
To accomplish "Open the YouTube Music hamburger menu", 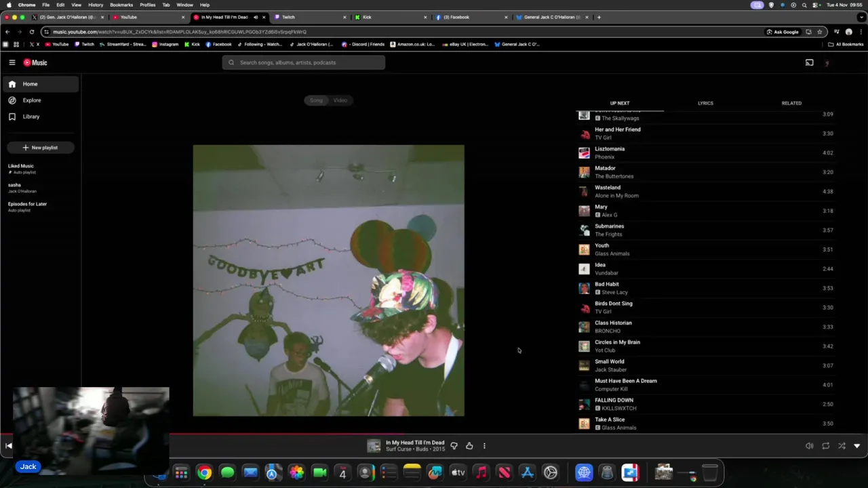I will [12, 62].
